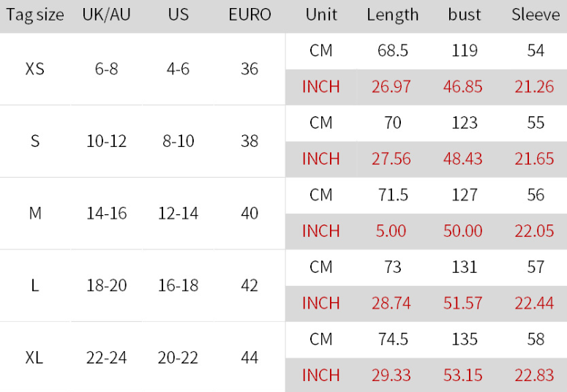This screenshot has height=392, width=567.
Task: Select UK/AU size 10-12 cell
Action: 106,141
